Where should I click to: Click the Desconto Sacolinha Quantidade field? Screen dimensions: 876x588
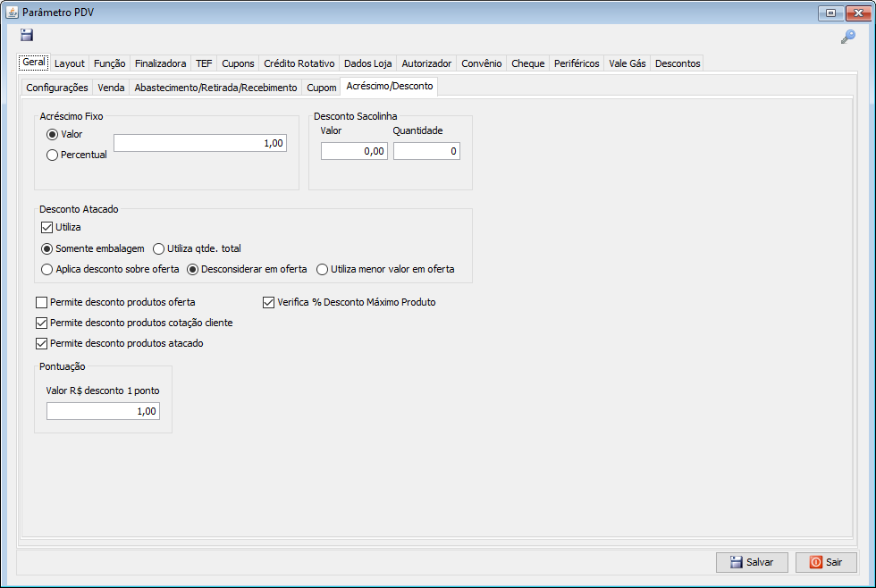(426, 151)
